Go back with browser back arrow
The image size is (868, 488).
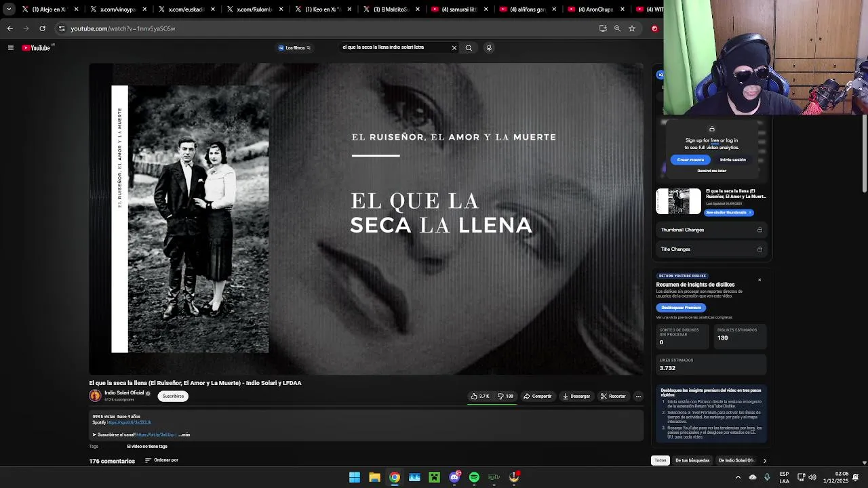click(9, 28)
